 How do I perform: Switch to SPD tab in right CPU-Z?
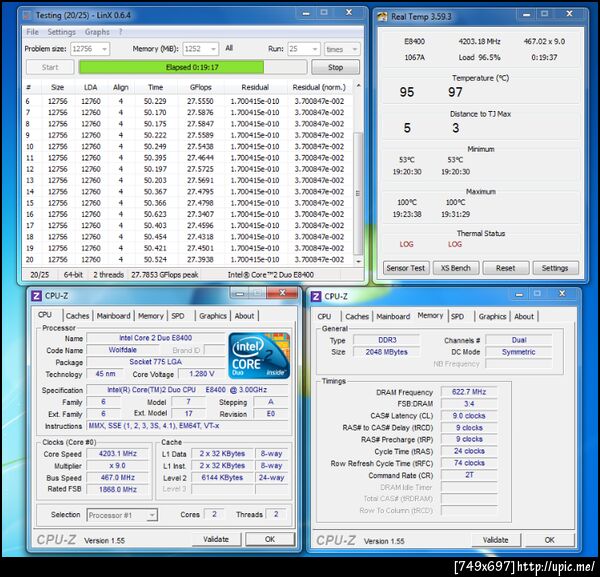click(x=457, y=316)
